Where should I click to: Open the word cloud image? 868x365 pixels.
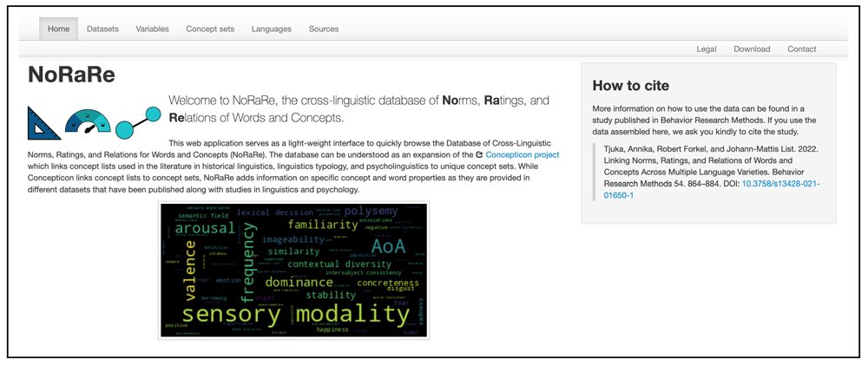tap(294, 270)
